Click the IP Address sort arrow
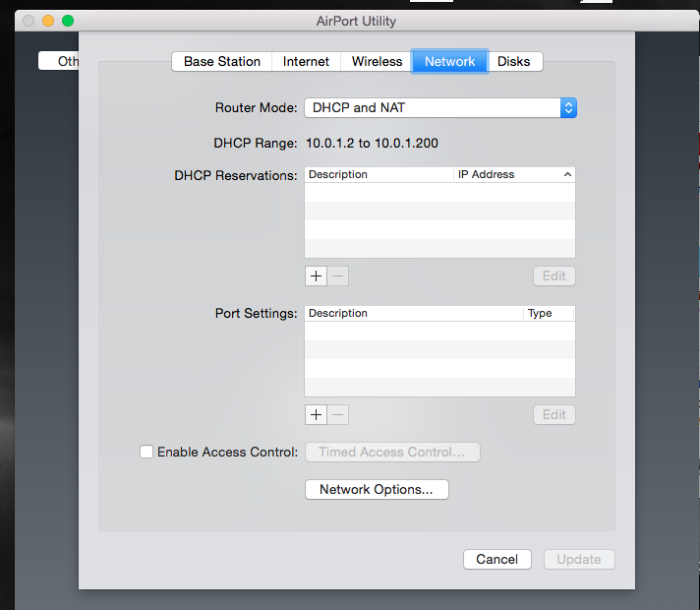 (x=567, y=174)
